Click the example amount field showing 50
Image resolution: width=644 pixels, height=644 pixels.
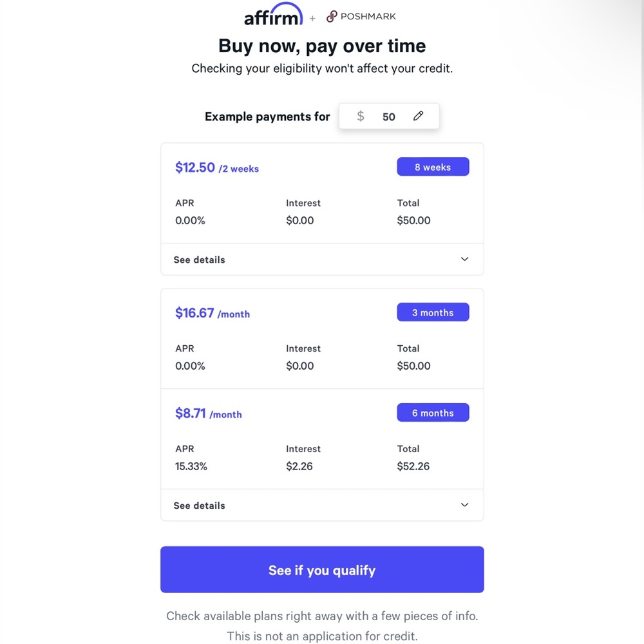[x=389, y=117]
